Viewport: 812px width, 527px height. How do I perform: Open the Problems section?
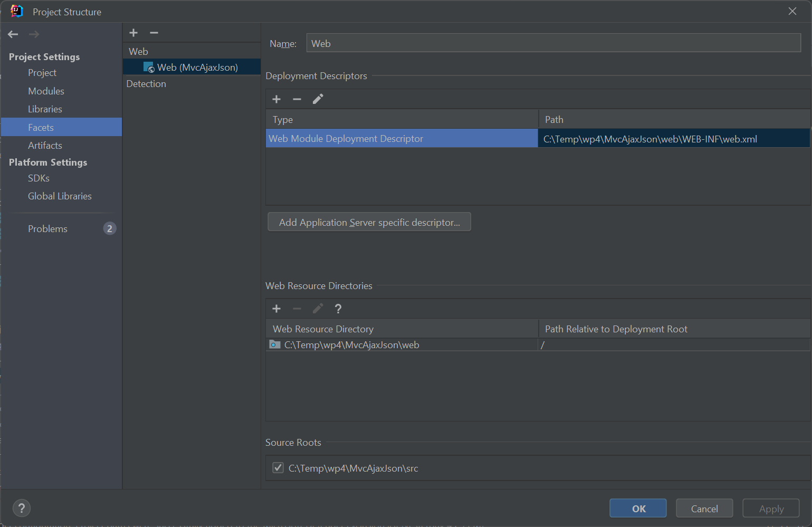(47, 229)
